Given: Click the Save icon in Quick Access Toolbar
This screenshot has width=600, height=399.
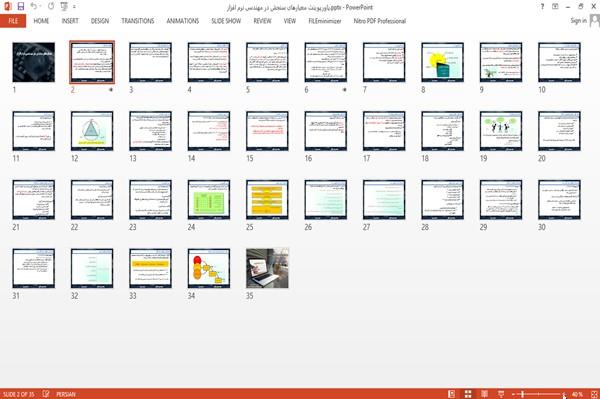Looking at the screenshot, I should (x=21, y=7).
